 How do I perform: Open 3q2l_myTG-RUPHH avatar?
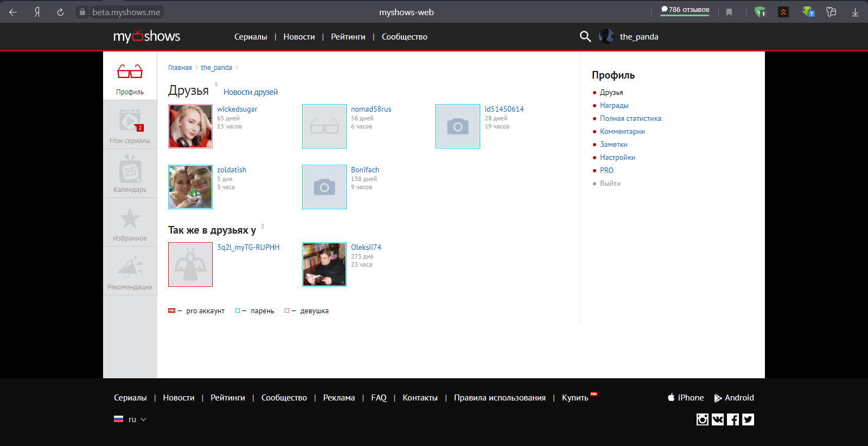coord(190,264)
